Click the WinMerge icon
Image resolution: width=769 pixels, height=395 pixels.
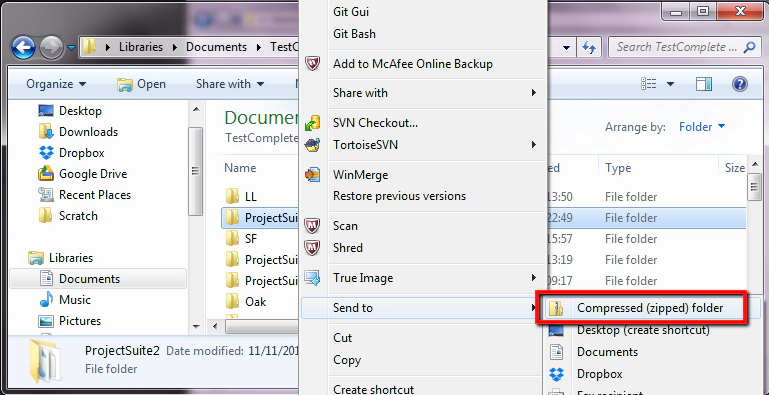pos(312,175)
